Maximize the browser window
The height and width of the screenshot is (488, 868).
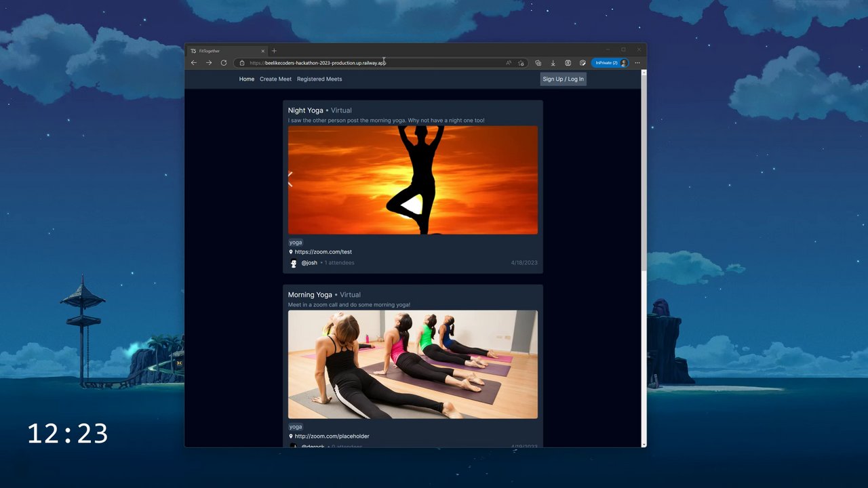[623, 50]
